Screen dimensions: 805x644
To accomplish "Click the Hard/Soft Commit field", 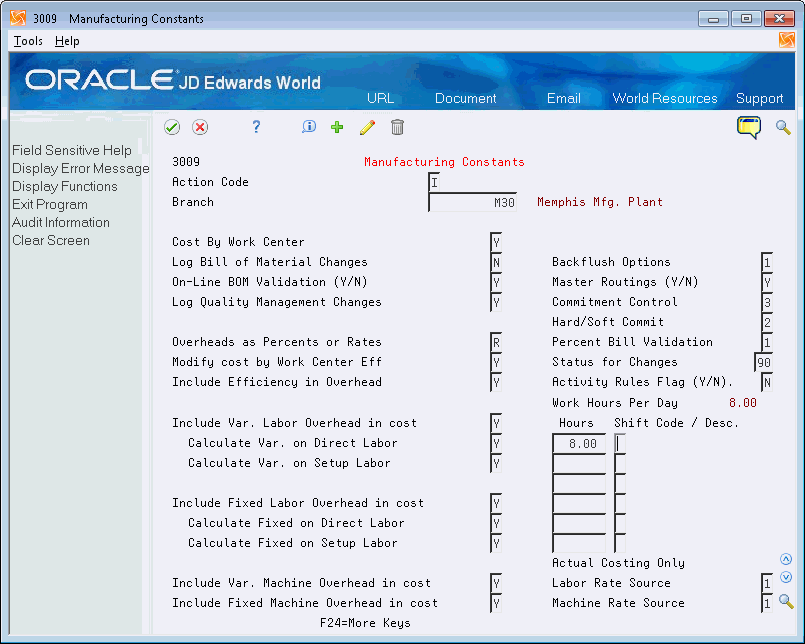I will click(x=767, y=323).
